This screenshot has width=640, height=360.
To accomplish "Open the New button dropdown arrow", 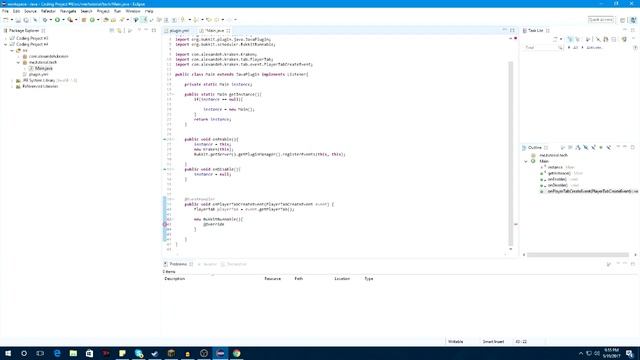I will point(11,20).
